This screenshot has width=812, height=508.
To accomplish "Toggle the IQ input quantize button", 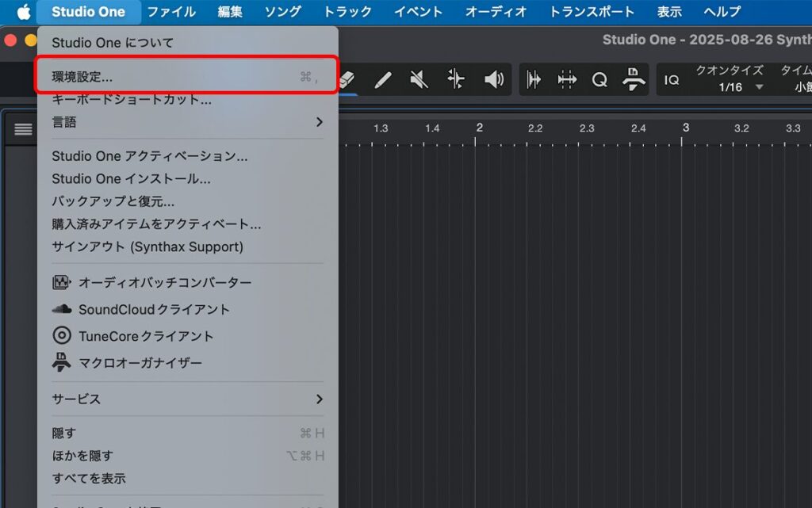I will (x=672, y=80).
